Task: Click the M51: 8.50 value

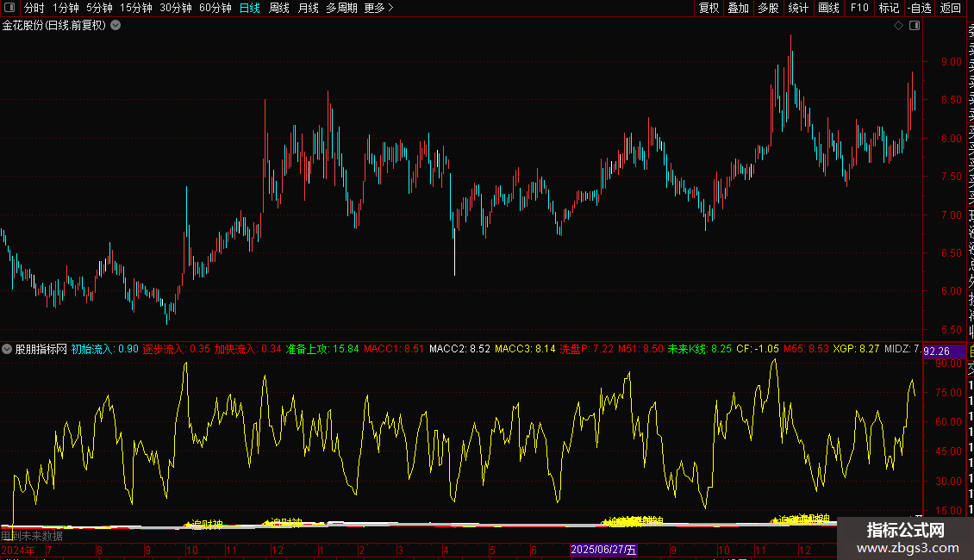Action: click(x=640, y=349)
